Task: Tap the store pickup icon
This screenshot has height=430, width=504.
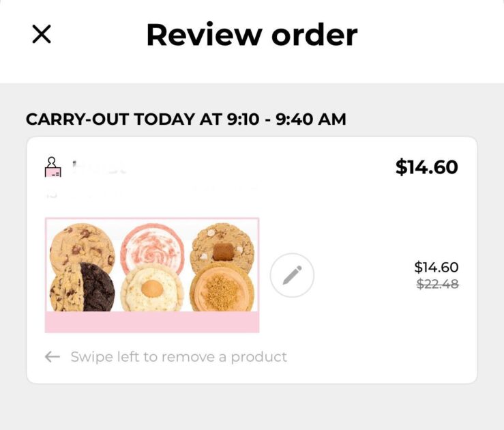Action: click(x=53, y=167)
